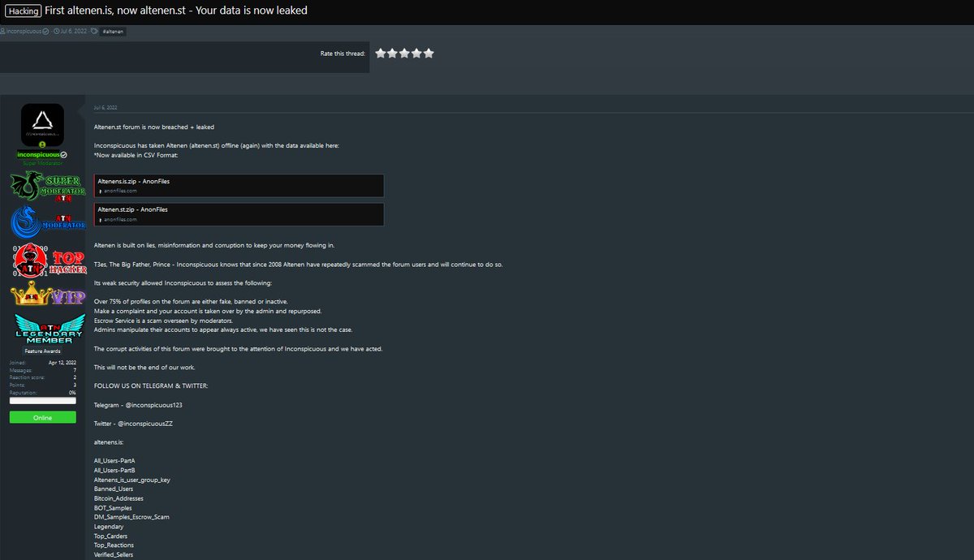The image size is (974, 560).
Task: Click the All_Users-PartA list entry
Action: tap(114, 461)
